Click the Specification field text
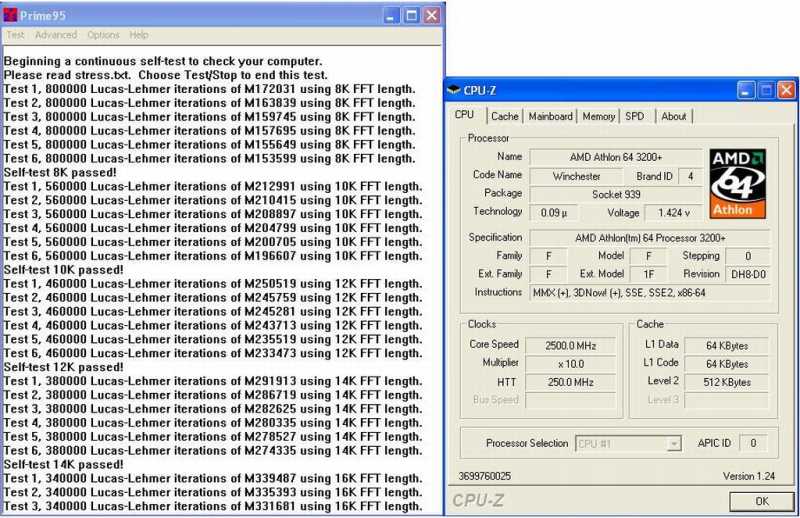Screen dimensions: 800x518 (650, 238)
